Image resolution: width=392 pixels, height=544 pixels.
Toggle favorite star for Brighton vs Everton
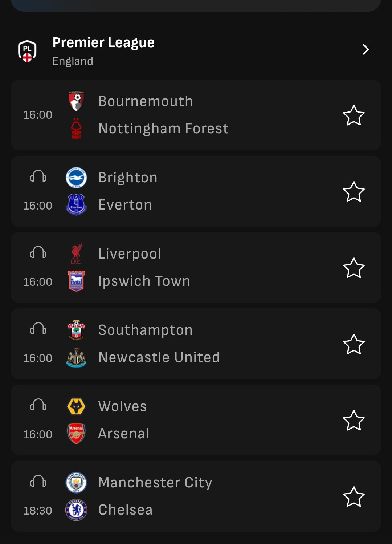[354, 192]
